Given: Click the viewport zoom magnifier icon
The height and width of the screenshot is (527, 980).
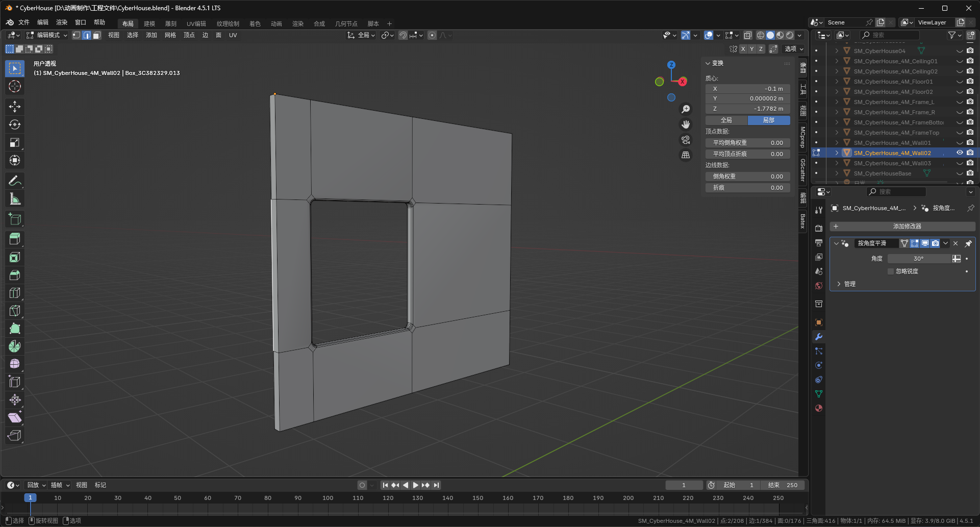Looking at the screenshot, I should click(686, 109).
